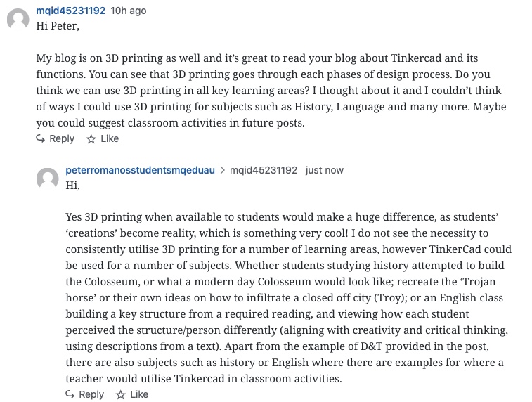Open the peterromanosstudentsmqeduau author profile link
This screenshot has width=532, height=402.
click(x=140, y=171)
